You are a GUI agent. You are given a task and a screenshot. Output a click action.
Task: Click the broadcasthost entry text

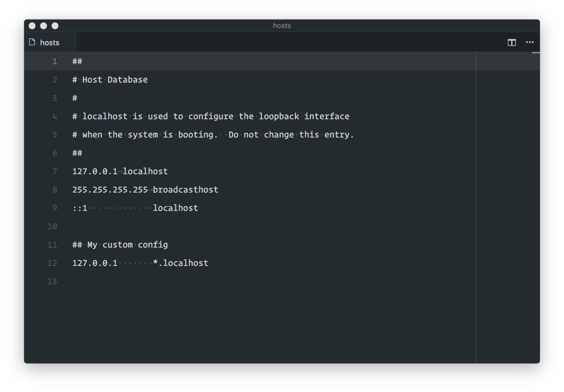185,189
